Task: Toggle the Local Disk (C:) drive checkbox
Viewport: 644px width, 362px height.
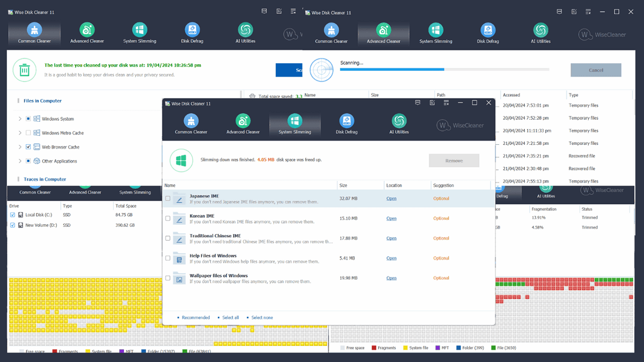Action: pyautogui.click(x=13, y=215)
